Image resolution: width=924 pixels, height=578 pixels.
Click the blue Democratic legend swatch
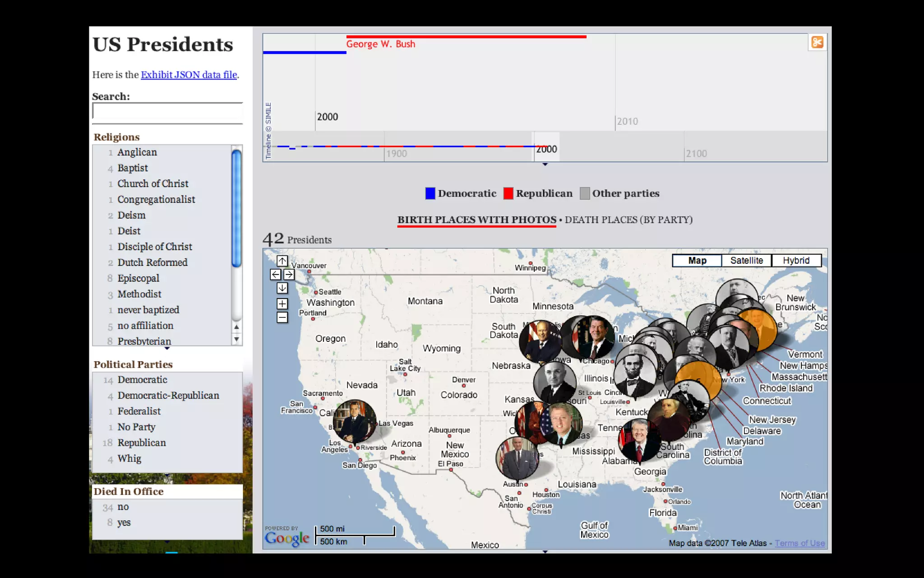pos(430,194)
